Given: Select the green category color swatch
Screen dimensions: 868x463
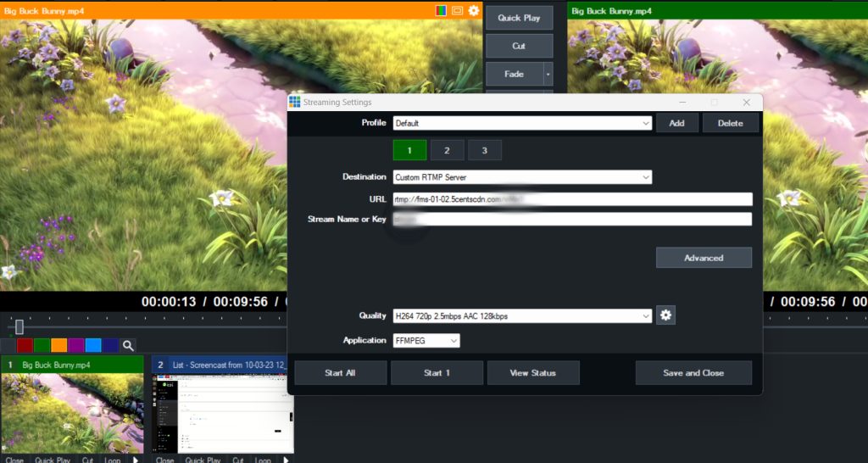Looking at the screenshot, I should coord(42,346).
